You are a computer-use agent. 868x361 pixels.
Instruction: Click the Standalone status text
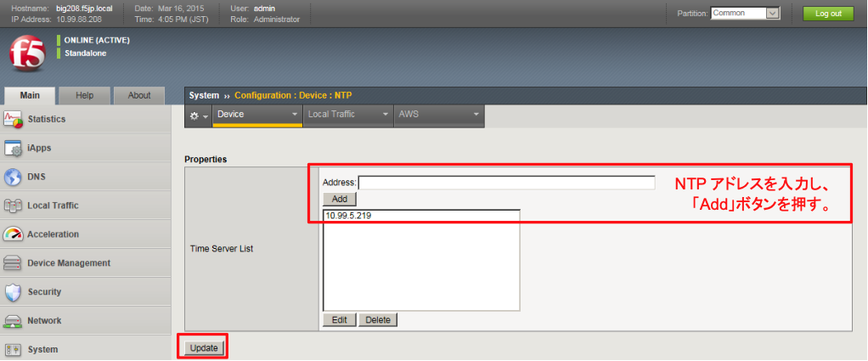click(85, 54)
